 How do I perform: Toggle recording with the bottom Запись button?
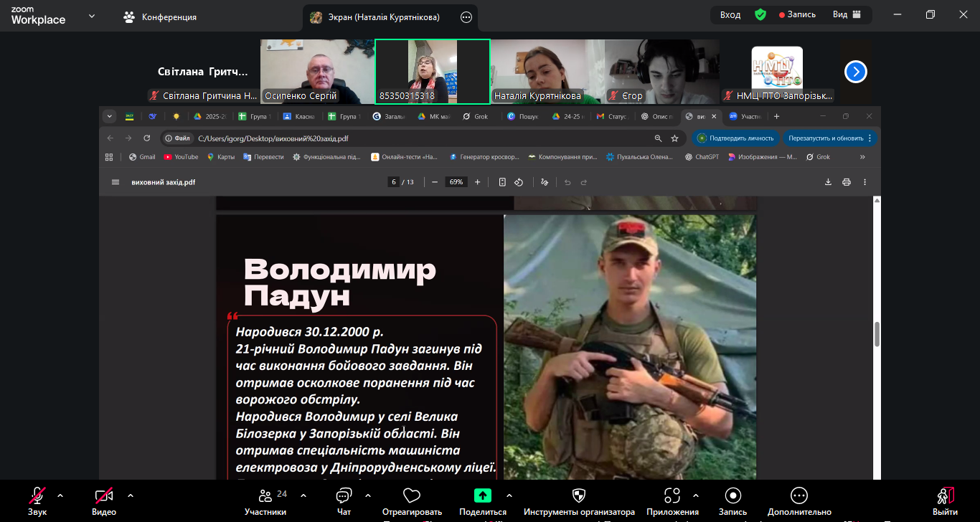tap(732, 500)
